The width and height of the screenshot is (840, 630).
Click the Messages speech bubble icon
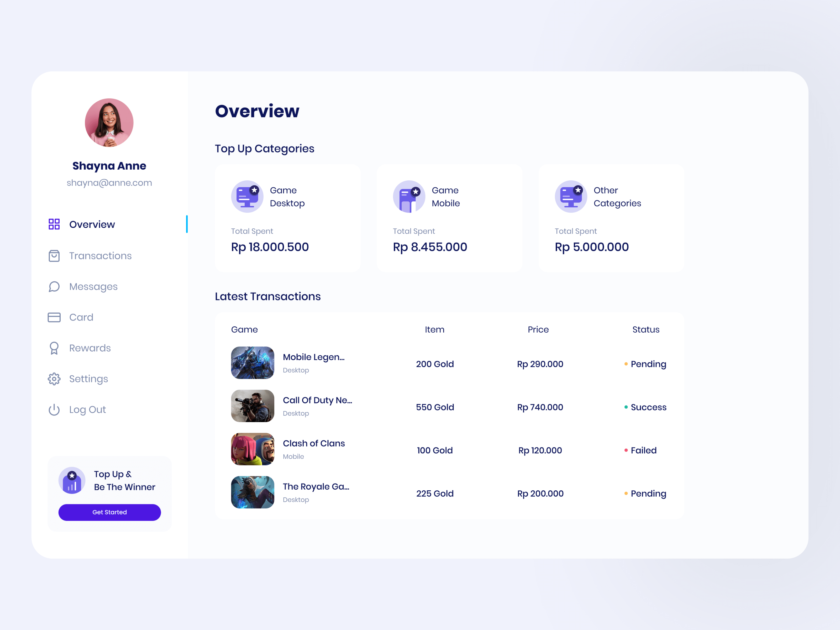54,287
